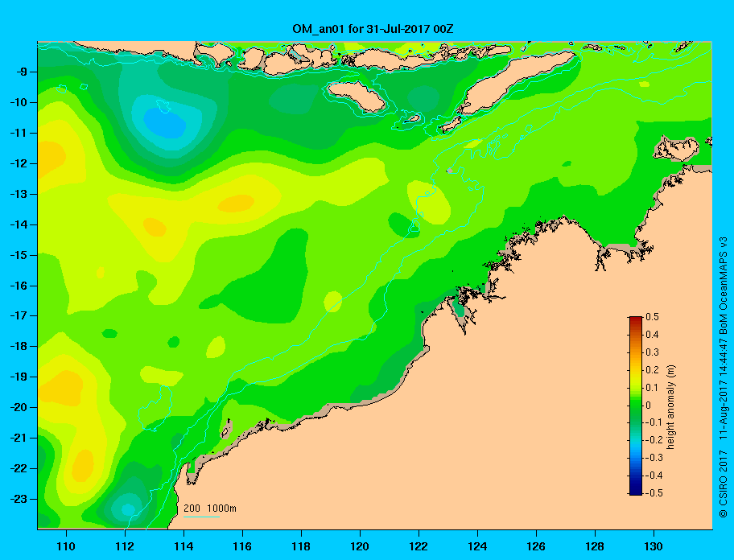The height and width of the screenshot is (560, 734).
Task: Click the '0' tick label on the colorbar
Action: pos(649,406)
